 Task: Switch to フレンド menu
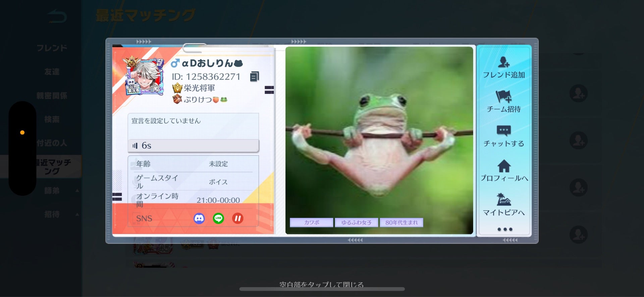tap(52, 48)
